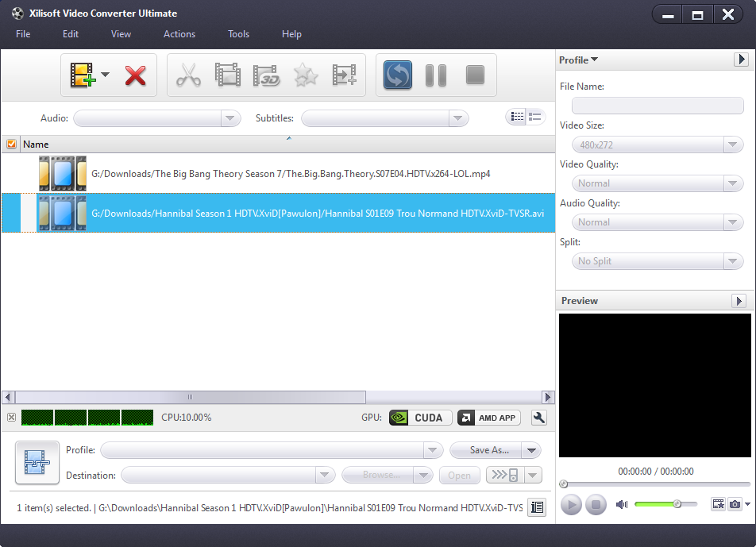The width and height of the screenshot is (756, 547).
Task: Open the Add File dropdown arrow
Action: (x=105, y=74)
